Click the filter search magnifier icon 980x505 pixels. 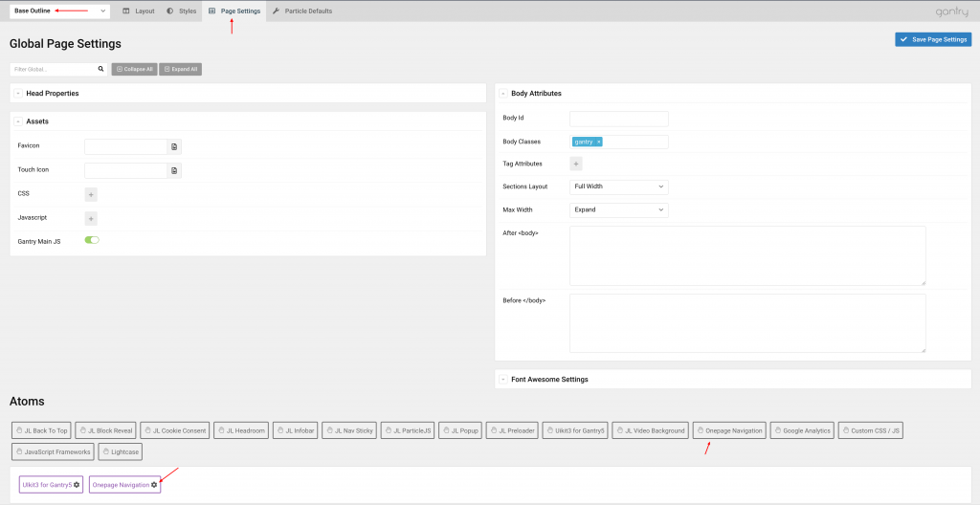(100, 69)
